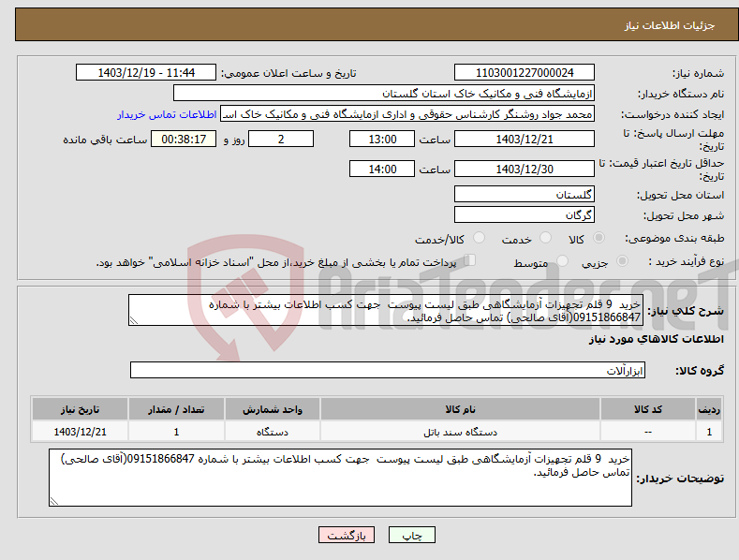Click the remaining time 00:38:17 field
Viewport: 739px width, 560px height.
184,139
